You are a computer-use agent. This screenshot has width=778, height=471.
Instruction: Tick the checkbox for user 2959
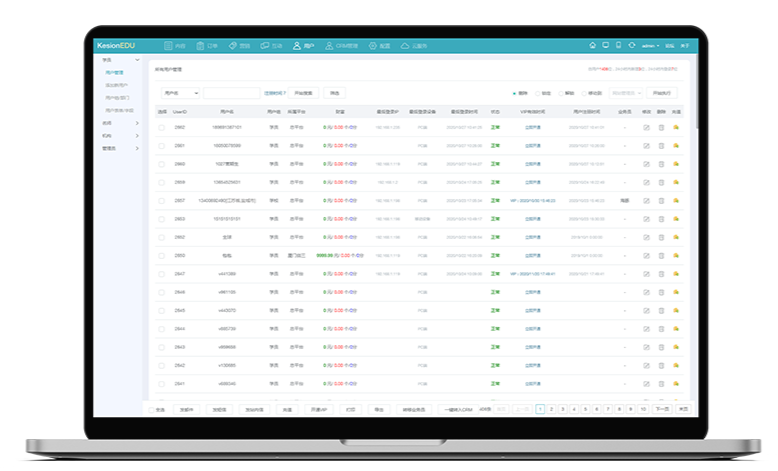(x=162, y=182)
